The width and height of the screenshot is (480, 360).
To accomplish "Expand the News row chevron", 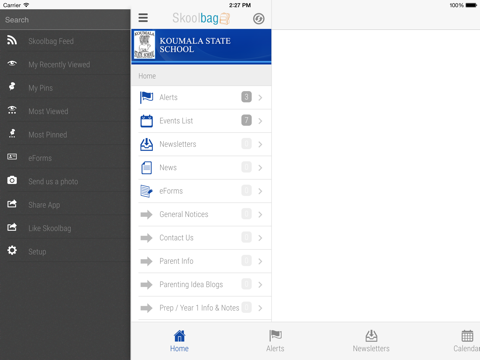I will 260,168.
